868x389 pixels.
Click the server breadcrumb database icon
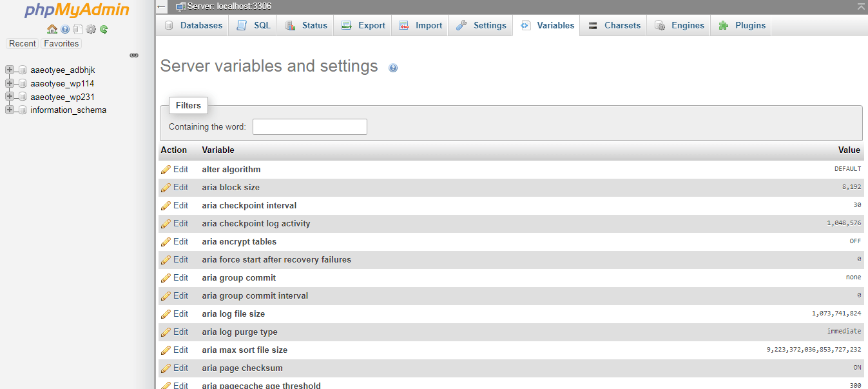point(179,6)
